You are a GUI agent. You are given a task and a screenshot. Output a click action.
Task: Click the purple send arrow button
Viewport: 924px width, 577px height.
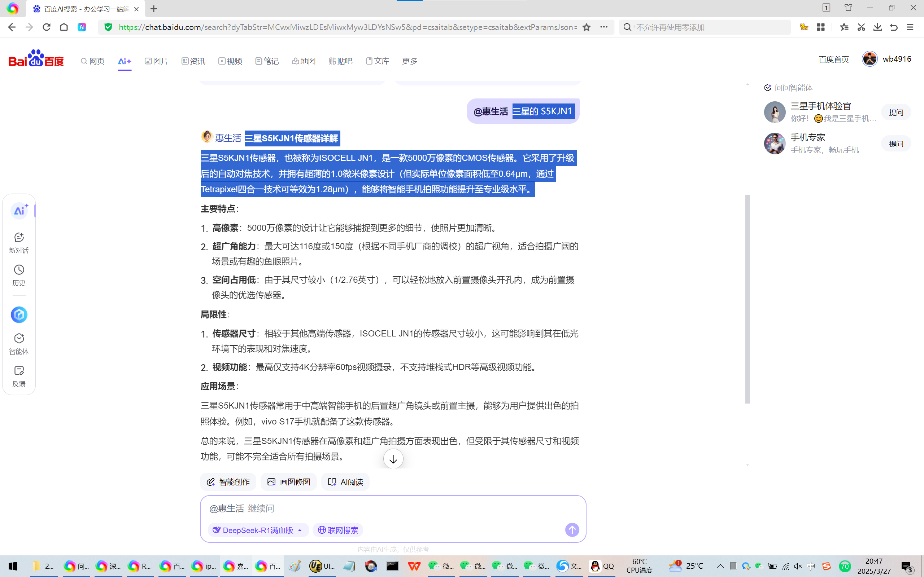[572, 530]
